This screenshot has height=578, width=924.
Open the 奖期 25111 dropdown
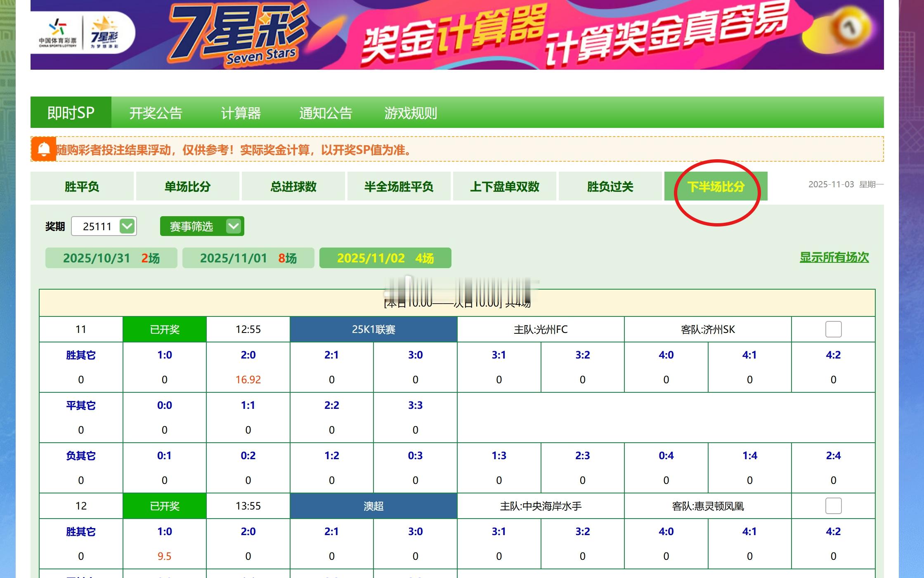(97, 226)
